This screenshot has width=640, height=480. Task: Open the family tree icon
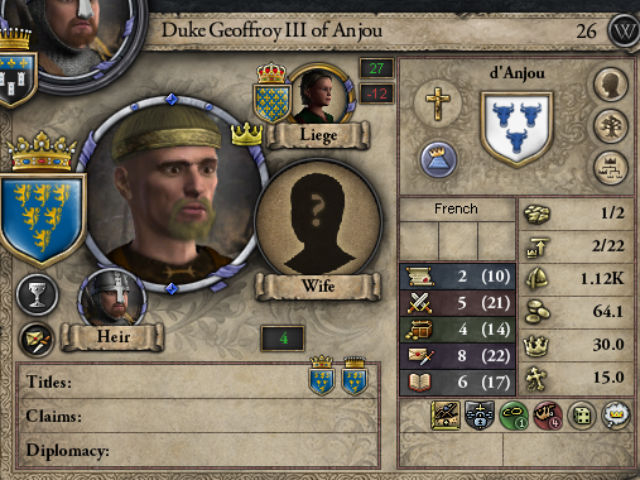[611, 127]
